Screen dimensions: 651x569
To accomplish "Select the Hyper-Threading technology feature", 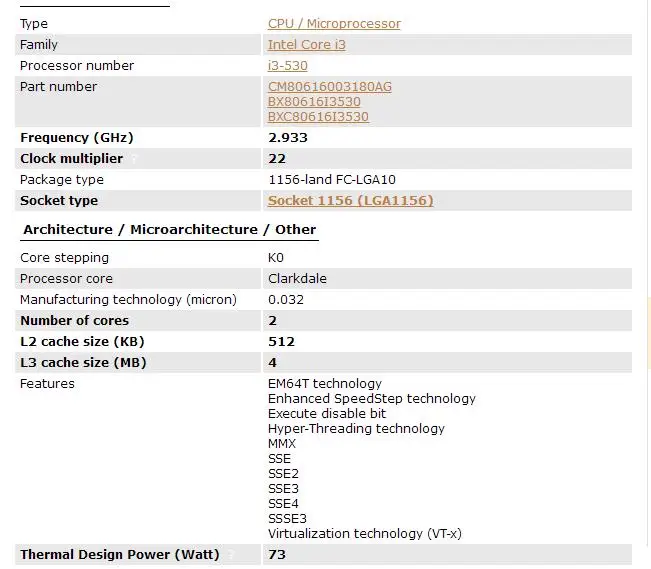I will (356, 428).
